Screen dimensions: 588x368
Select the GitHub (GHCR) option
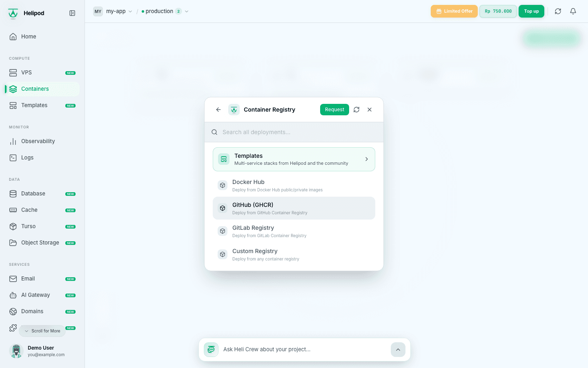294,208
